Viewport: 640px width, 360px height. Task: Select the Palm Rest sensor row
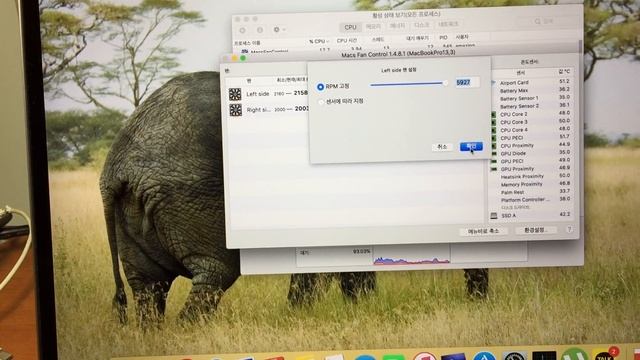point(531,192)
